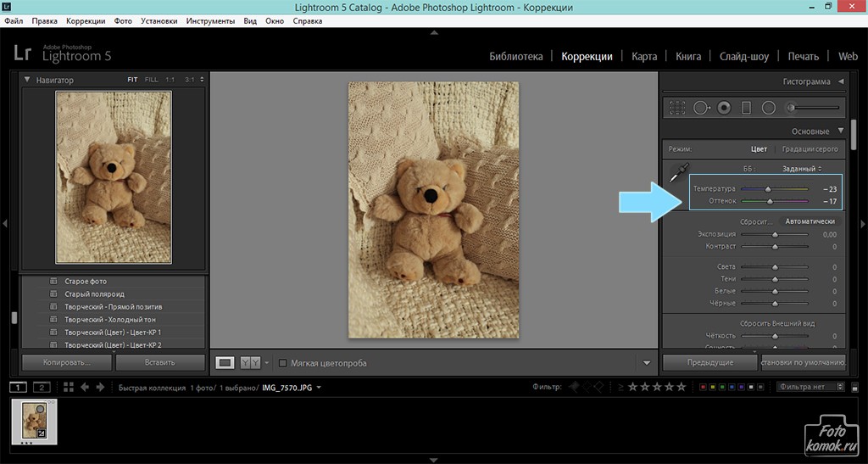Click the Температура slider handle
Viewport: 868px width, 464px height.
pos(768,189)
